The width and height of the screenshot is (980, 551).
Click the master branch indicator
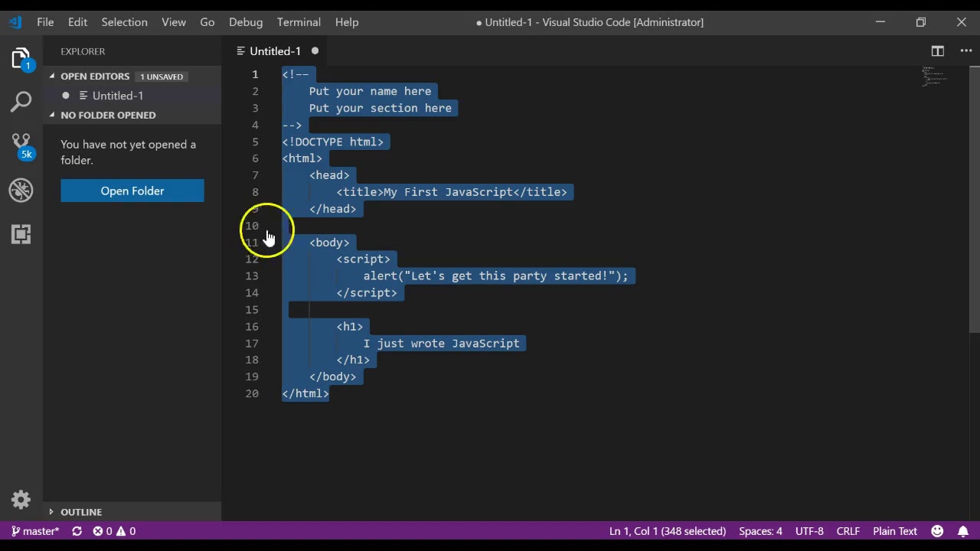click(x=35, y=531)
